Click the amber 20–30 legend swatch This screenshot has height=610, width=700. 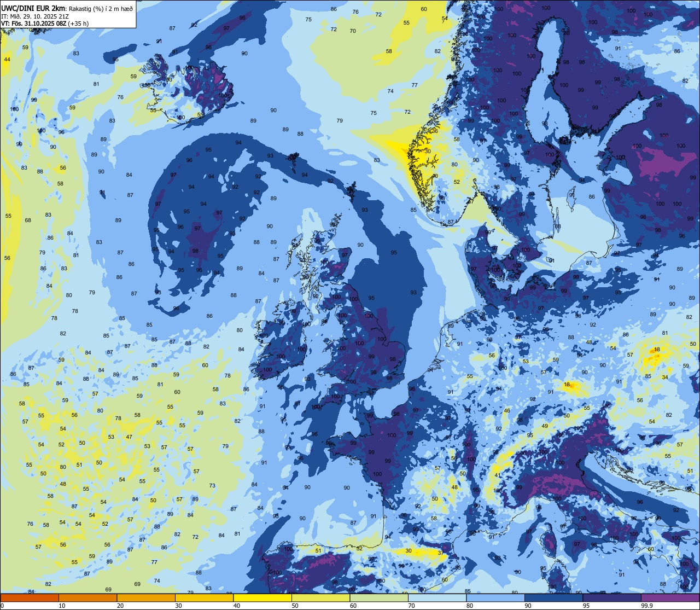[146, 598]
